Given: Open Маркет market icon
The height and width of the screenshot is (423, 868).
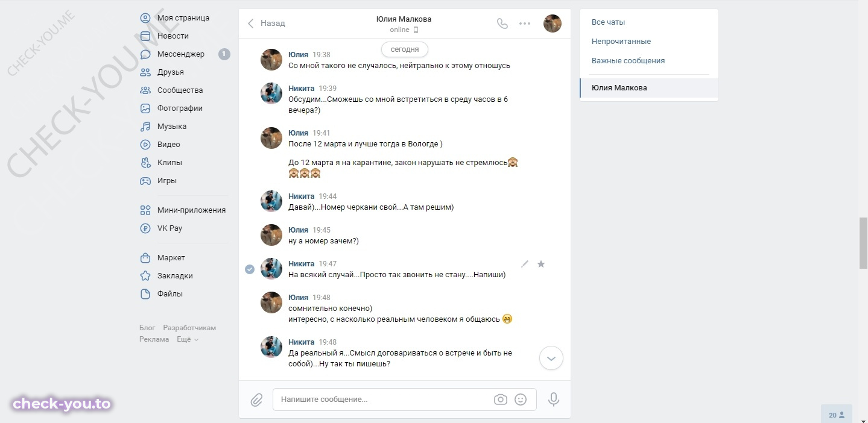Looking at the screenshot, I should [x=145, y=258].
